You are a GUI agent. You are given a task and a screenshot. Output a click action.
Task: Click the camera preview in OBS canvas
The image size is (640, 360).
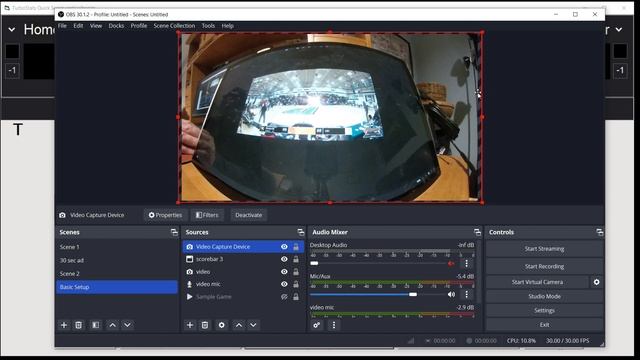[x=330, y=117]
